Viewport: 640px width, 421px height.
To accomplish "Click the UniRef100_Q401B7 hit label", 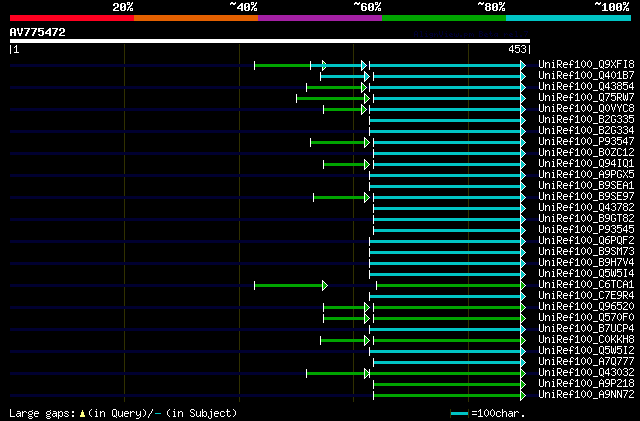I will (x=586, y=76).
